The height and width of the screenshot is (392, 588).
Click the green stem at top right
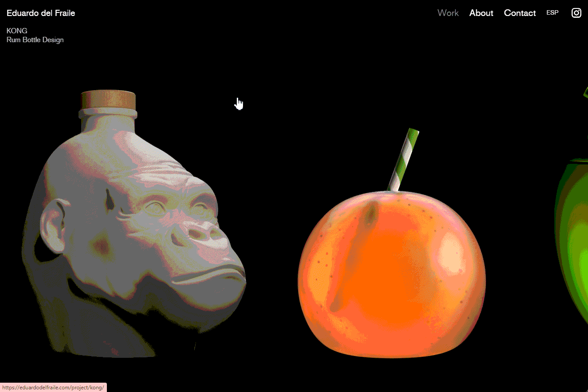585,92
